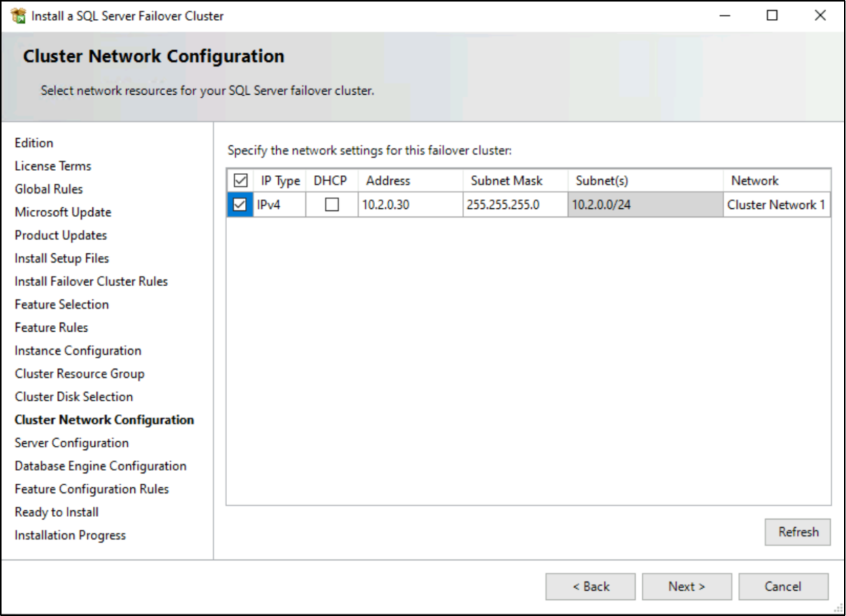Go to the Feature Selection step

[x=62, y=304]
